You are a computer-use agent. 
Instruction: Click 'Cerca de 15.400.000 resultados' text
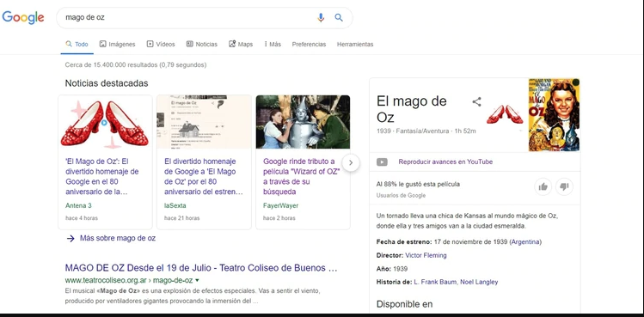coord(136,65)
